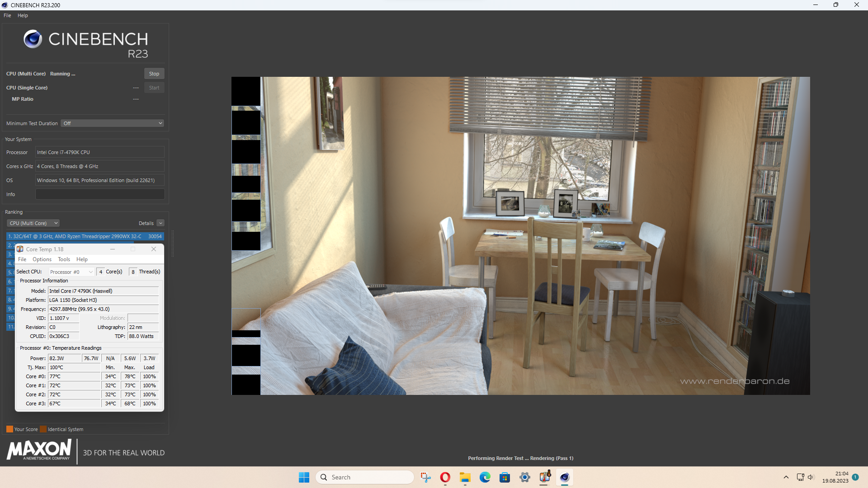The image size is (868, 488).
Task: Open Snipping Tool from taskbar
Action: pyautogui.click(x=425, y=477)
